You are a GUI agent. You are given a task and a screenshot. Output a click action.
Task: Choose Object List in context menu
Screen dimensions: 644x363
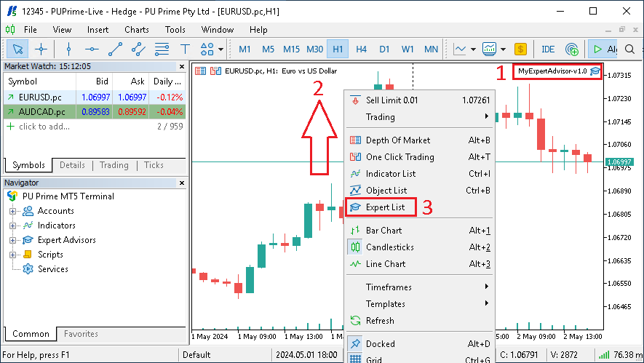point(419,191)
